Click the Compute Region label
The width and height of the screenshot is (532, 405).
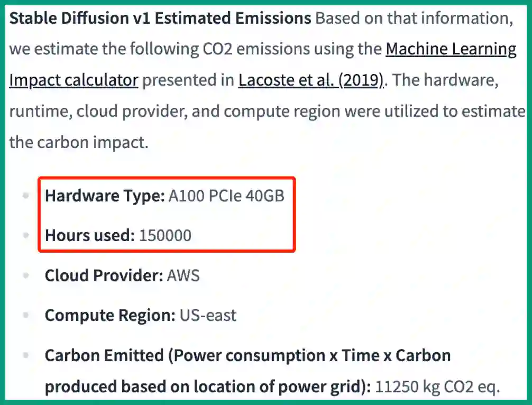[x=110, y=316]
